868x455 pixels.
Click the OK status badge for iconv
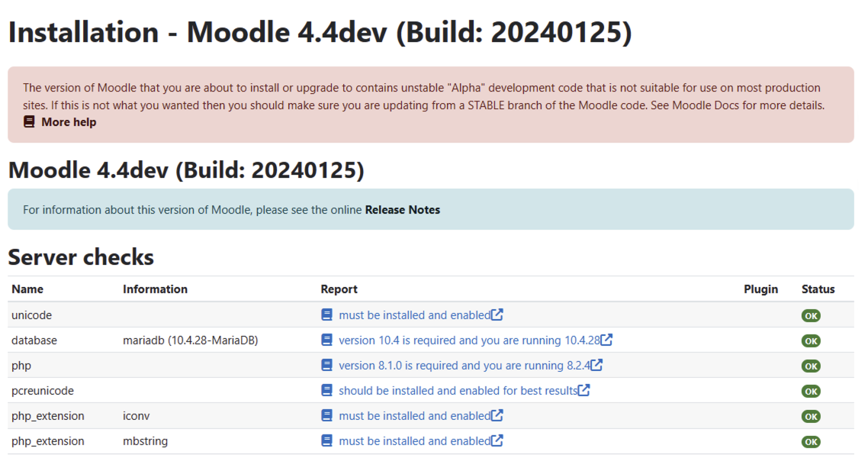click(811, 417)
